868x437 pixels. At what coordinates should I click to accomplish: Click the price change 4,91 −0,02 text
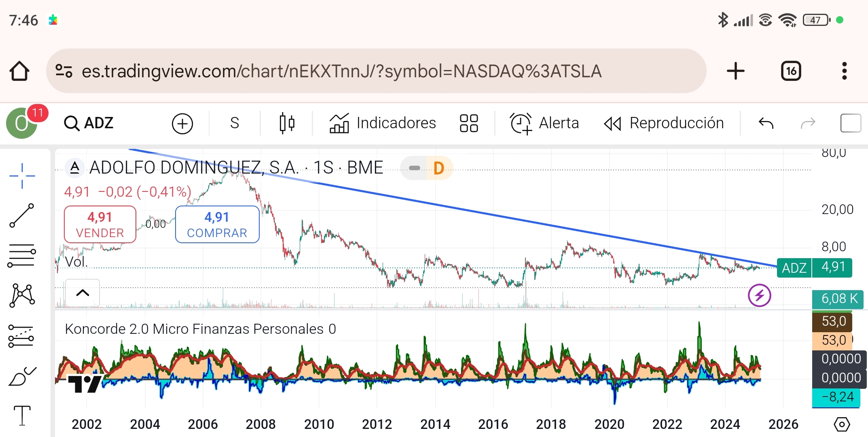point(127,191)
